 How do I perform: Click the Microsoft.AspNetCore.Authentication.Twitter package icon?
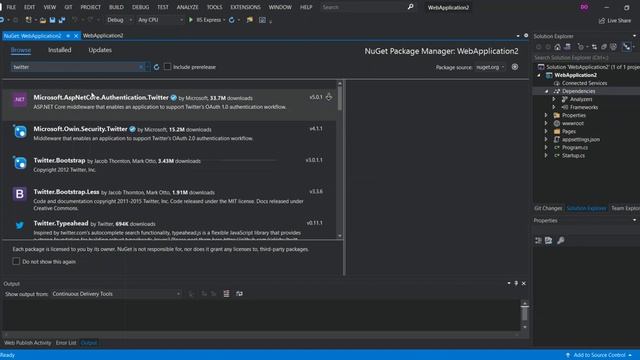[20, 99]
